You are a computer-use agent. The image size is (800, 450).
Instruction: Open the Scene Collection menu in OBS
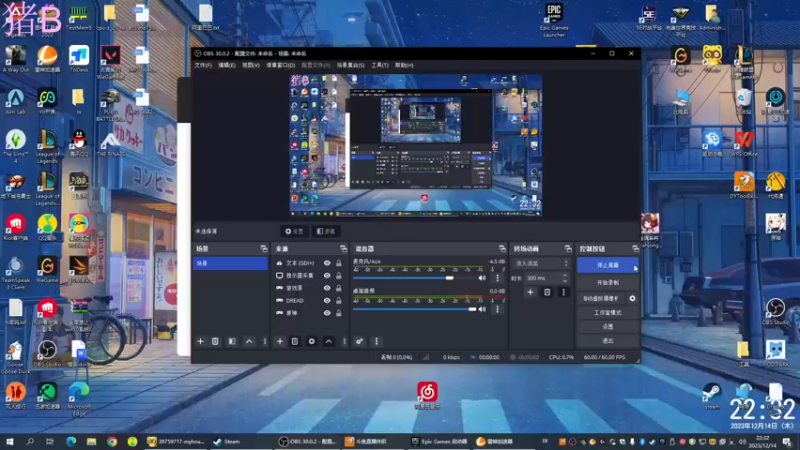[351, 65]
